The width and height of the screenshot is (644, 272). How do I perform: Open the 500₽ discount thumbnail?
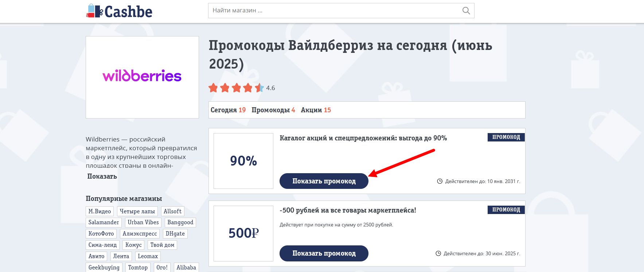click(x=243, y=233)
